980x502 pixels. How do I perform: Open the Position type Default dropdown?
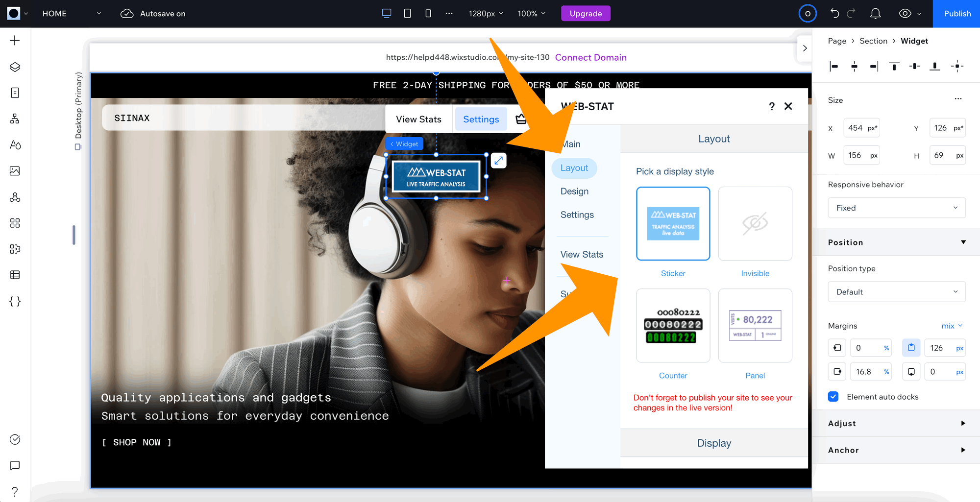pyautogui.click(x=897, y=292)
